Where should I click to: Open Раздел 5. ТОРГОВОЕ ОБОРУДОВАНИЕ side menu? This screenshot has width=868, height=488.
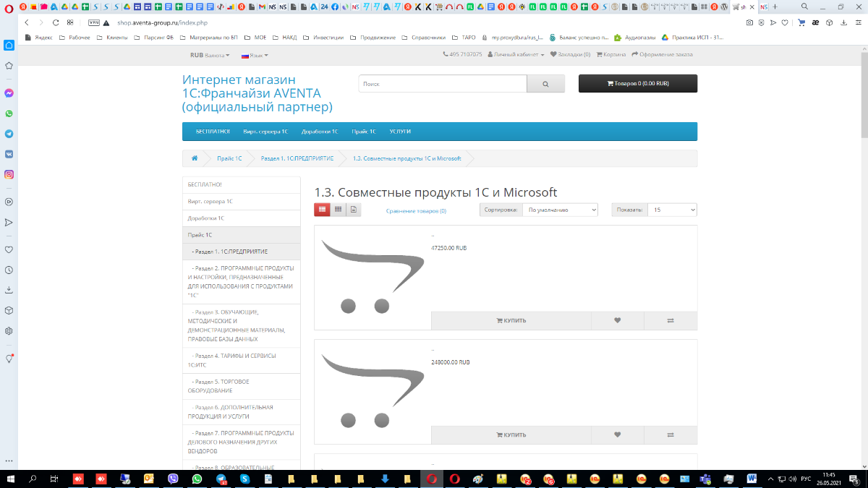[x=242, y=386]
